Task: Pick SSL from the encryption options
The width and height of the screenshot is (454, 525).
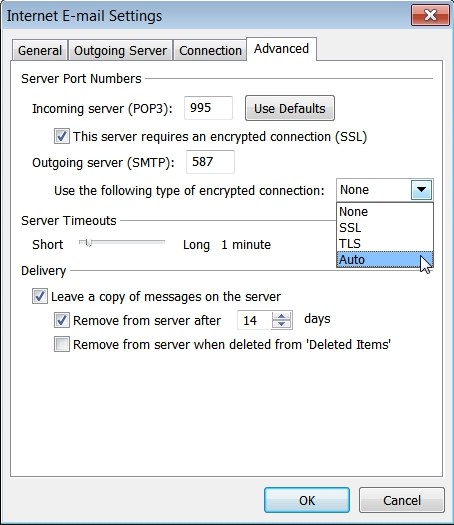Action: (x=385, y=228)
